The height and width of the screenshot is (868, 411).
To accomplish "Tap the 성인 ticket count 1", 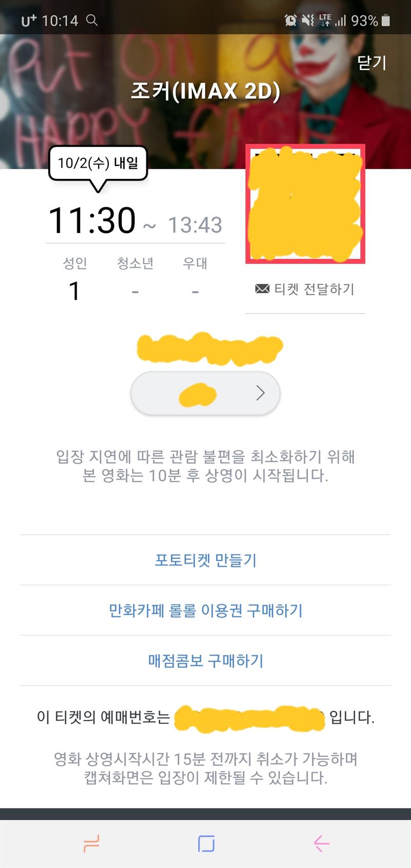I will point(74,291).
